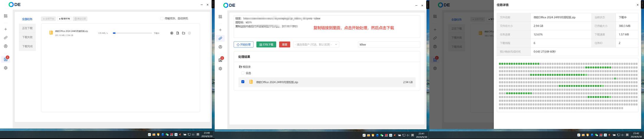Click the first green block in the download chunk map
The height and width of the screenshot is (139, 644).
tap(500, 64)
